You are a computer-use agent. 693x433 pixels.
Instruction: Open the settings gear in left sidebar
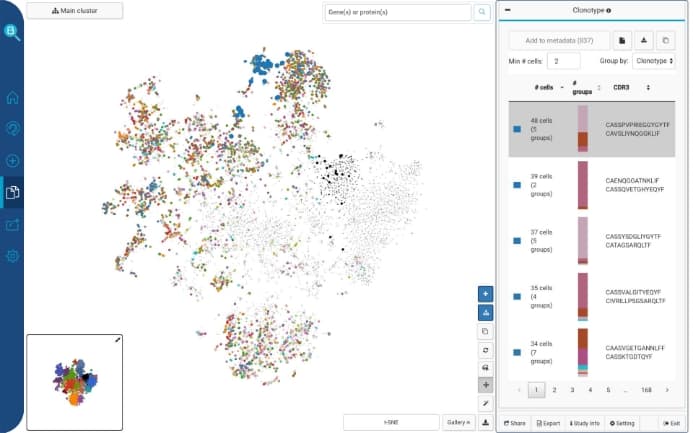(13, 256)
